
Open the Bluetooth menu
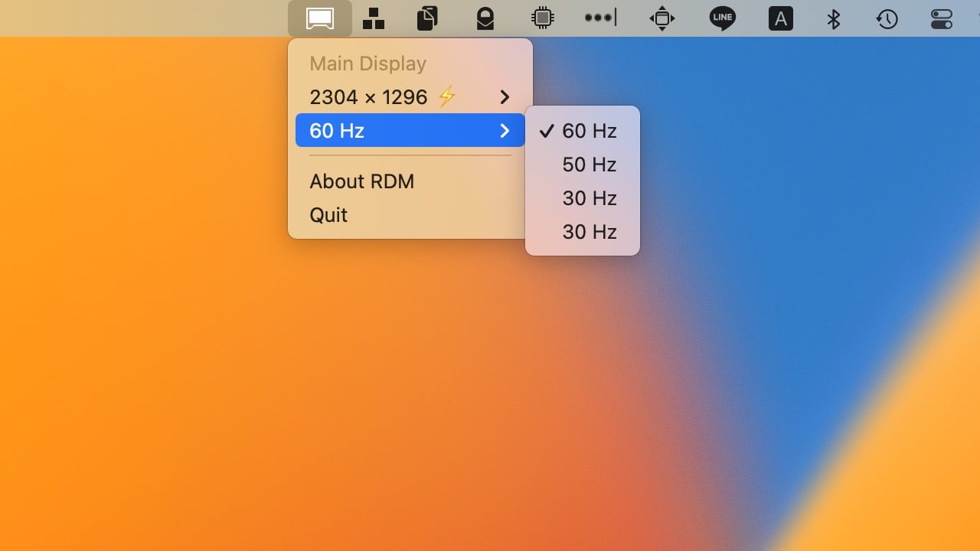pyautogui.click(x=834, y=18)
